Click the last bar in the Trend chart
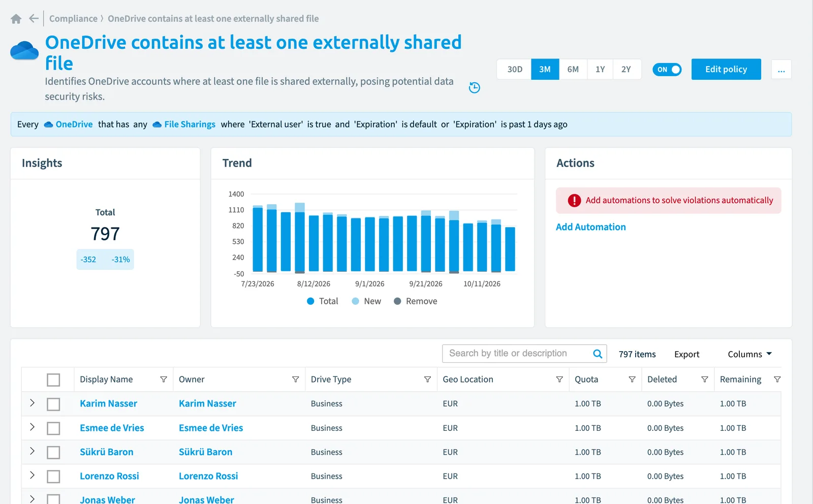 510,249
